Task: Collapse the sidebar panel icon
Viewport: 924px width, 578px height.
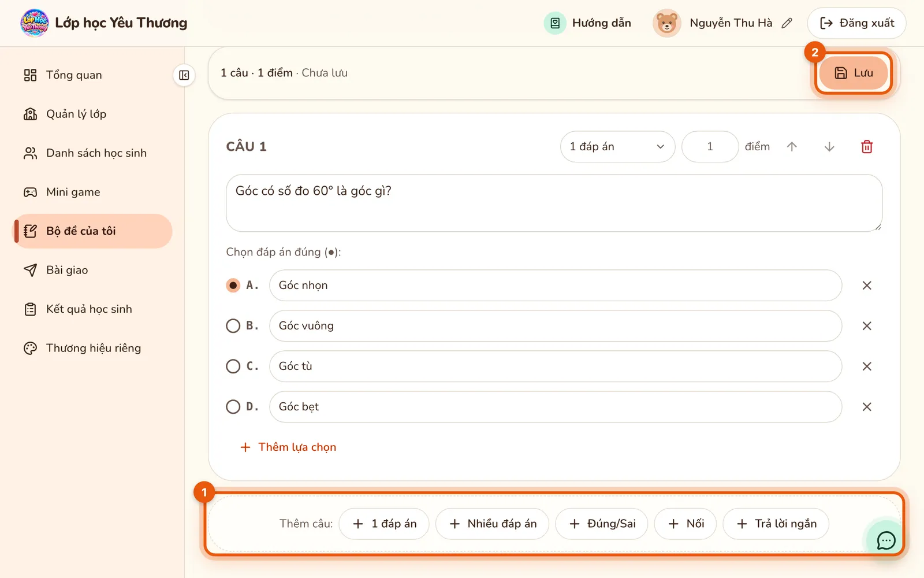Action: (184, 75)
